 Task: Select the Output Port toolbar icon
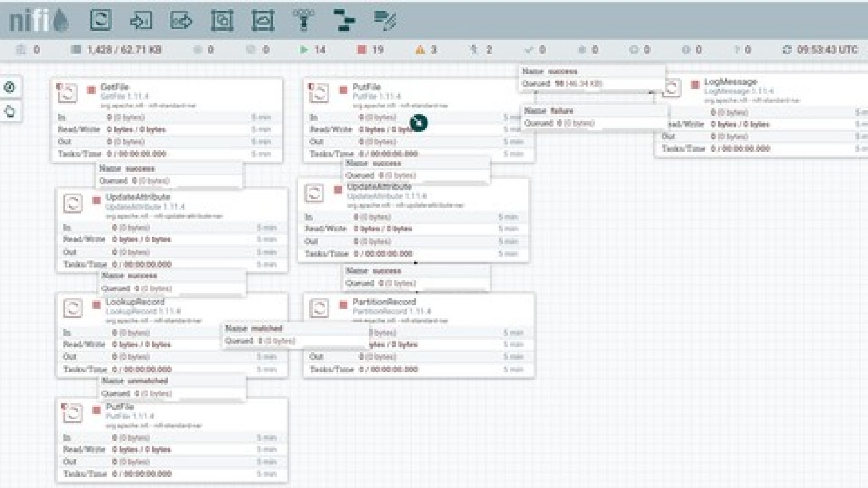pyautogui.click(x=181, y=20)
